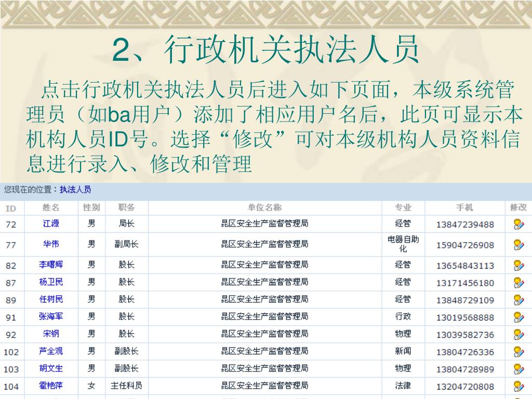532x399 pixels.
Task: Select phone number 13171456180
Action: click(x=465, y=283)
